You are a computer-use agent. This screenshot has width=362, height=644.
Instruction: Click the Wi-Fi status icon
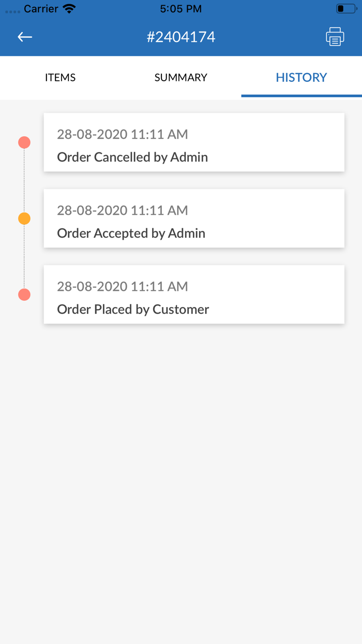(69, 9)
